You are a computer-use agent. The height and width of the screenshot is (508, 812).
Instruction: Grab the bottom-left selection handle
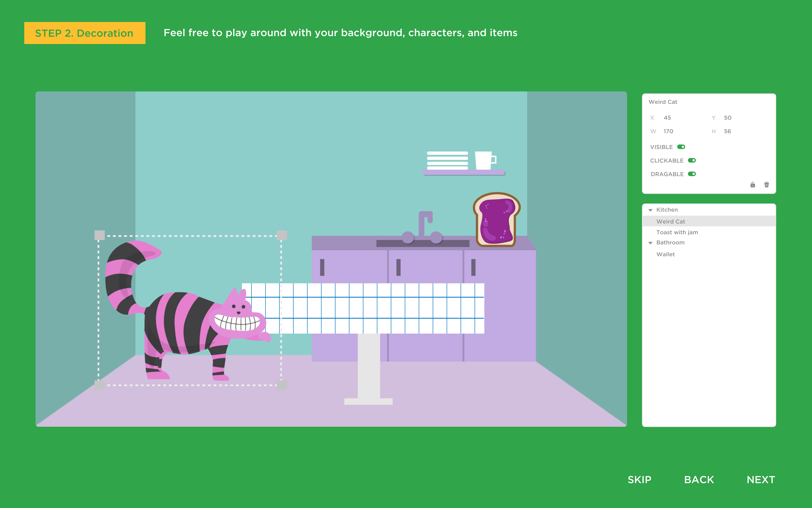[x=100, y=385]
